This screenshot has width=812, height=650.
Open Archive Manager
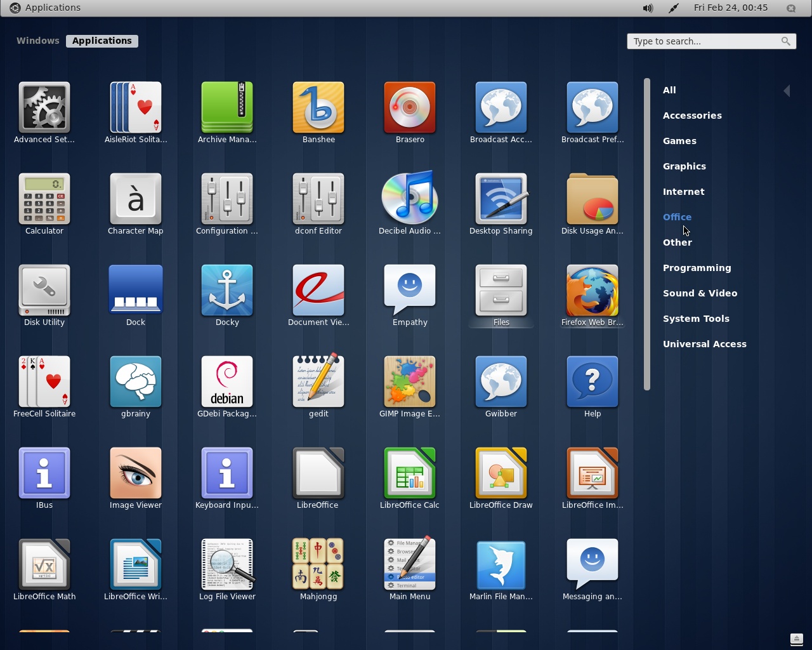pos(227,113)
